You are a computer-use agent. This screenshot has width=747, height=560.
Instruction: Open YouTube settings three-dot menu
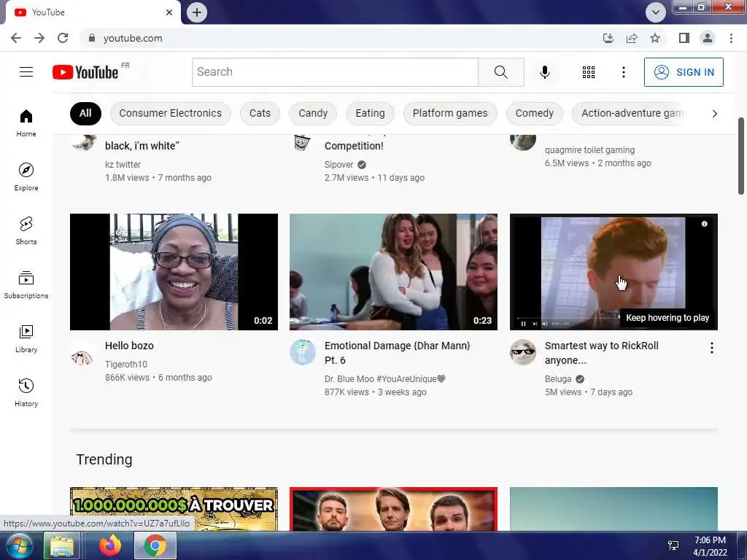[x=623, y=72]
